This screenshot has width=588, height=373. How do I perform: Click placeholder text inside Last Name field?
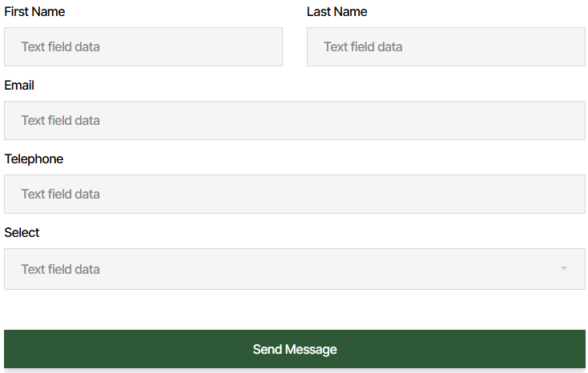(363, 47)
